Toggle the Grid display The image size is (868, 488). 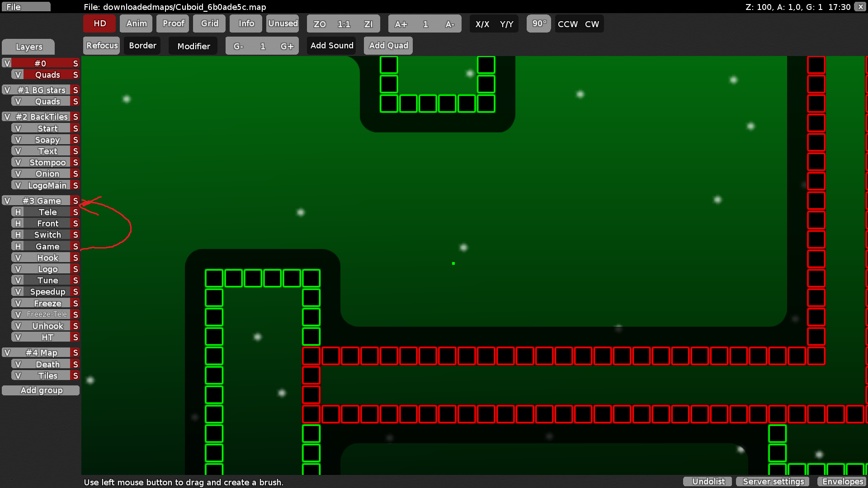tap(209, 23)
